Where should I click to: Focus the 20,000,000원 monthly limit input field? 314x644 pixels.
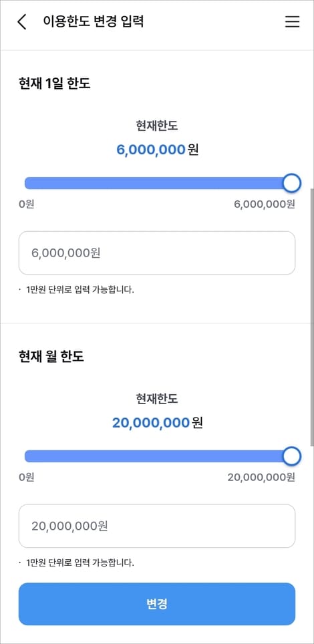coord(157,526)
